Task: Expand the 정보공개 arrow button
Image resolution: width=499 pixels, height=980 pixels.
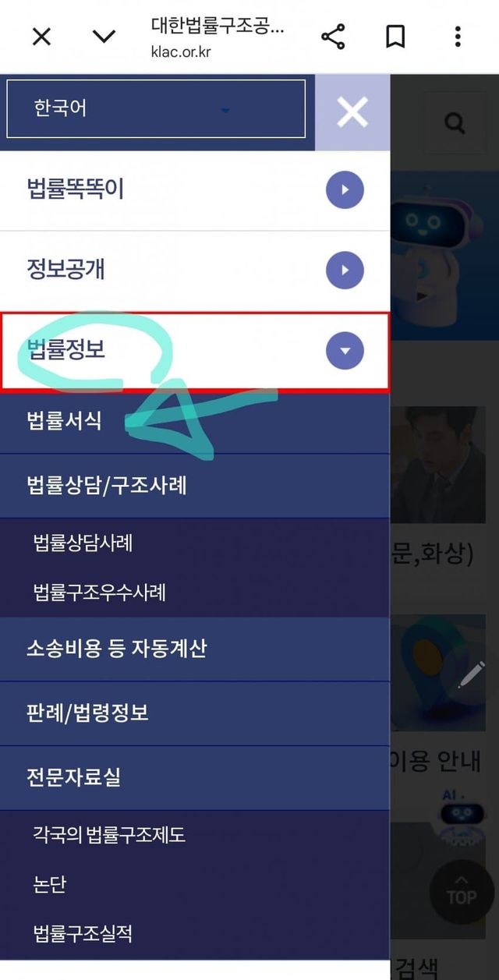Action: click(x=345, y=271)
